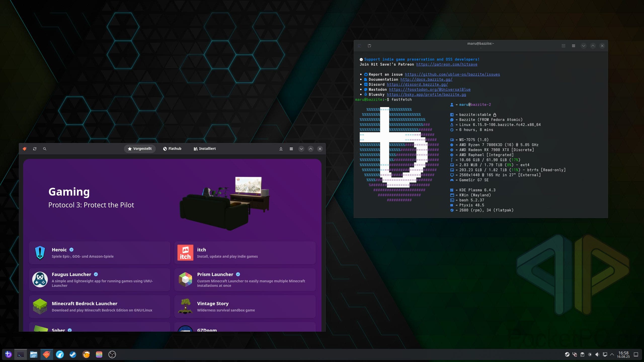Viewport: 644px width, 362px height.
Task: Click the refresh icon in Bazaar header
Action: pos(35,149)
